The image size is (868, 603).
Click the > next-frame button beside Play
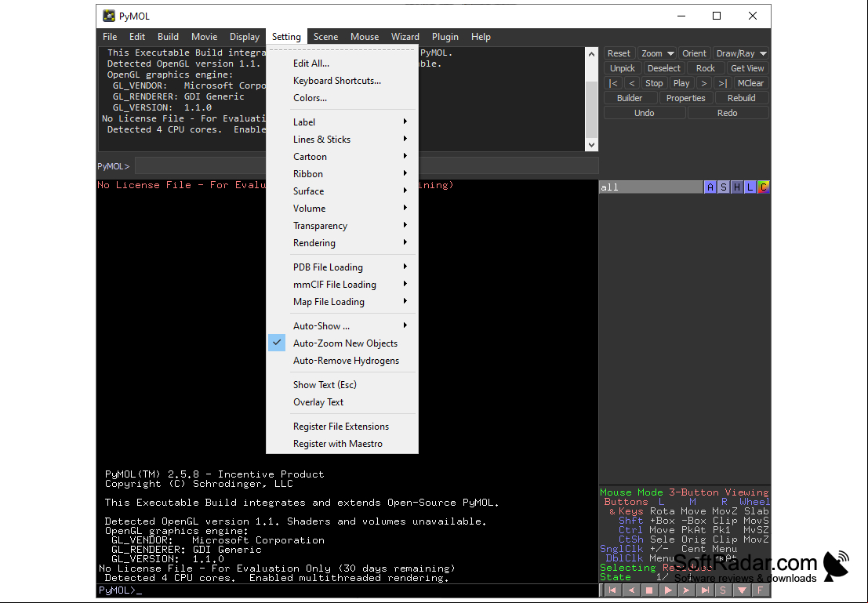(x=703, y=83)
